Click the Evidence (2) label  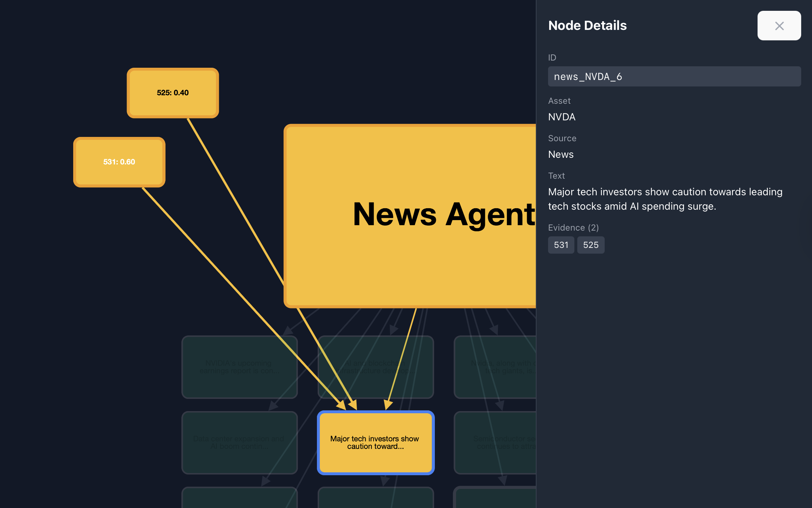click(x=573, y=228)
